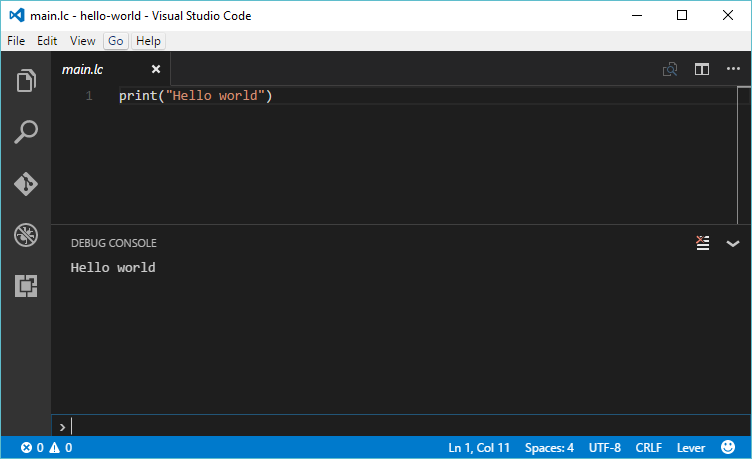Click the errors and warnings count in the status bar
This screenshot has width=752, height=459.
tap(46, 448)
